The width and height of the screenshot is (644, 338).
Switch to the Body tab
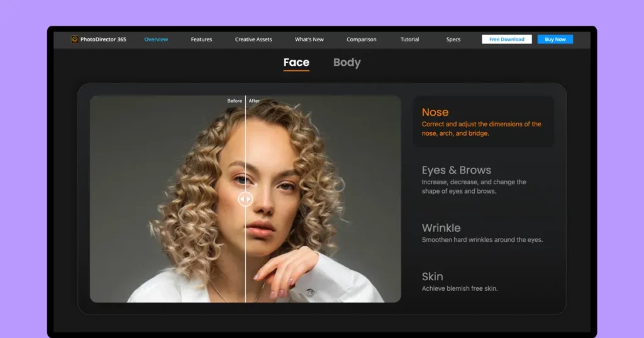pyautogui.click(x=347, y=62)
